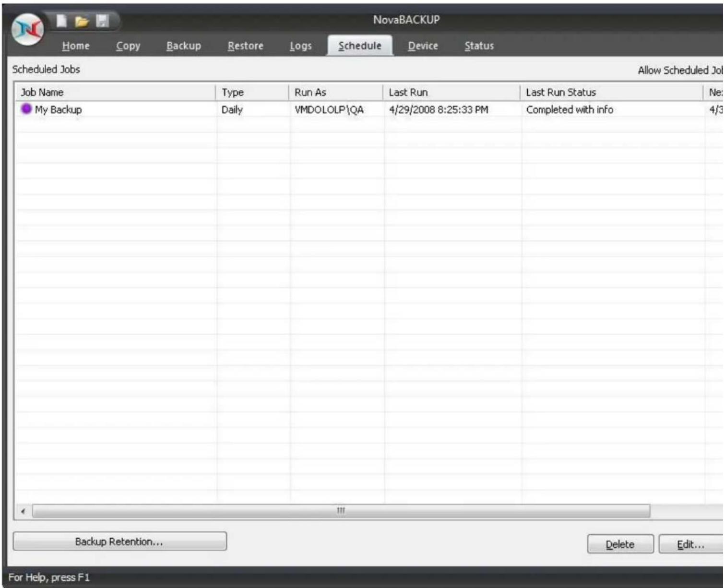The width and height of the screenshot is (724, 588).
Task: Click the VMDOLOLP\QA run-as cell
Action: tap(329, 109)
